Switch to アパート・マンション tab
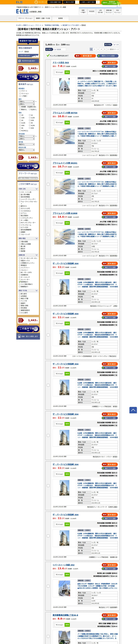The image size is (138, 644). 25,18
